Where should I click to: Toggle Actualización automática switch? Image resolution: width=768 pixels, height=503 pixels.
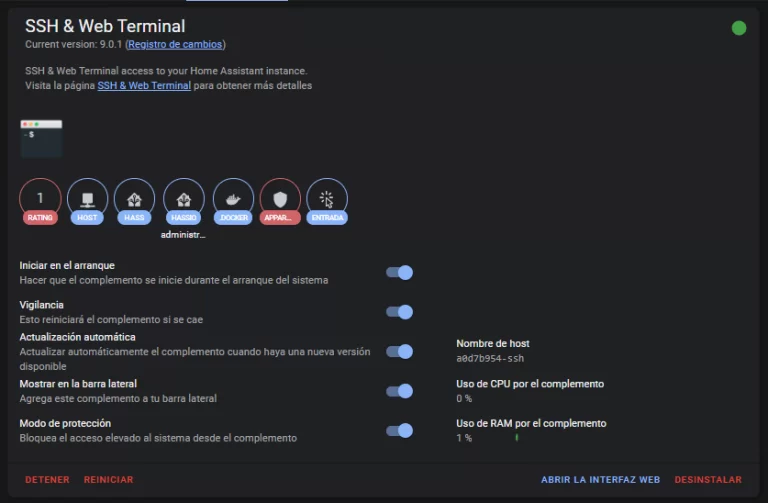(400, 351)
